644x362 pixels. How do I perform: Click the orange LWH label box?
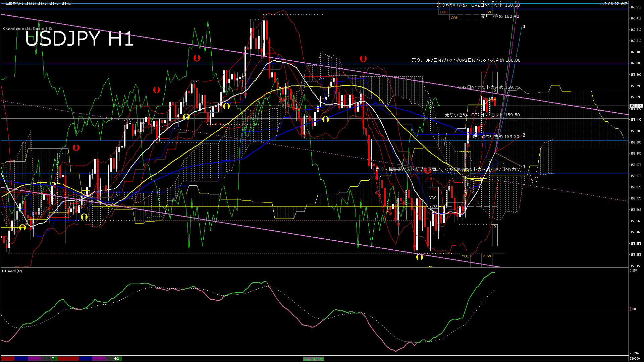(454, 17)
